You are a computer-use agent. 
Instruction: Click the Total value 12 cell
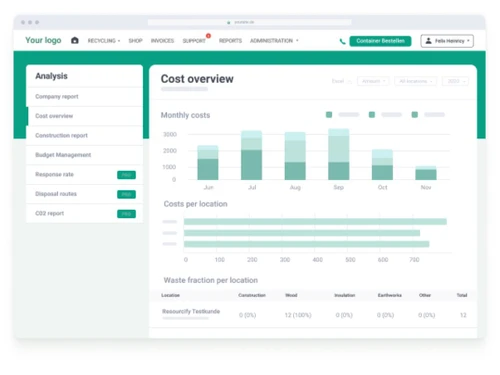463,315
